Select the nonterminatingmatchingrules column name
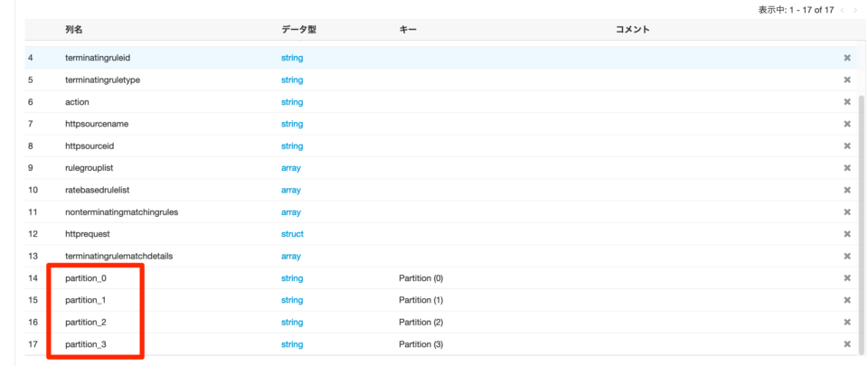Screen dimensions: 868x366 pos(121,211)
